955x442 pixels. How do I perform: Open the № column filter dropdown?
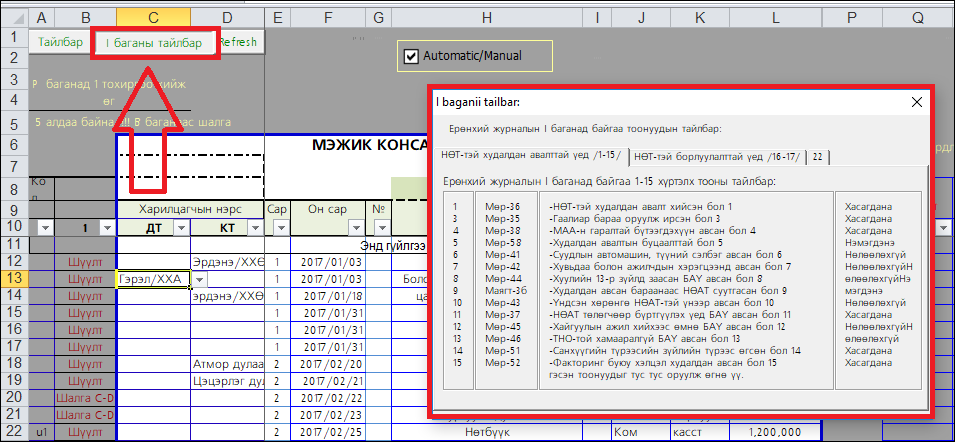380,228
